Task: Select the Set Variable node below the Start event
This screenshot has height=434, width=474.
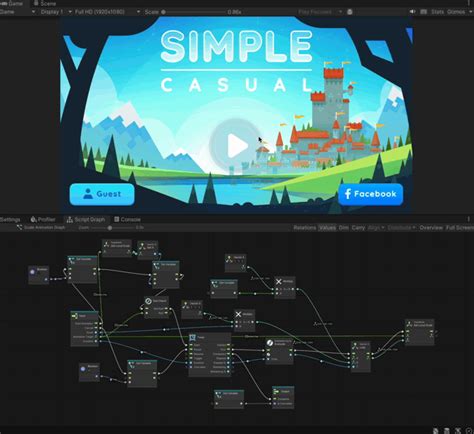Action: [x=142, y=373]
